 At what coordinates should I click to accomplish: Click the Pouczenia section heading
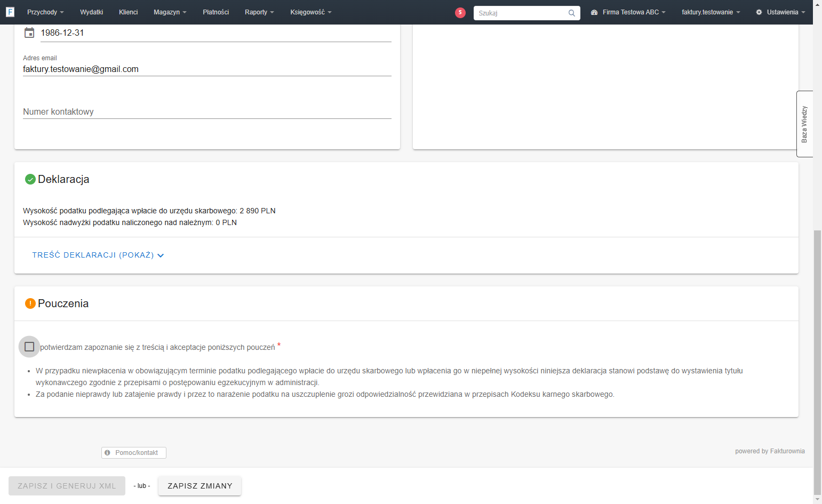coord(63,303)
